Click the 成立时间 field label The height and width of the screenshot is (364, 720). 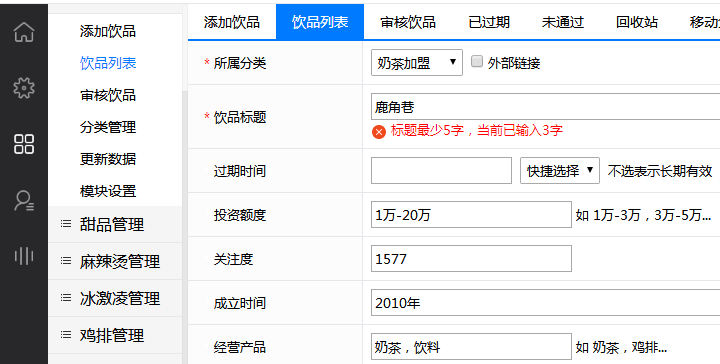coord(240,303)
